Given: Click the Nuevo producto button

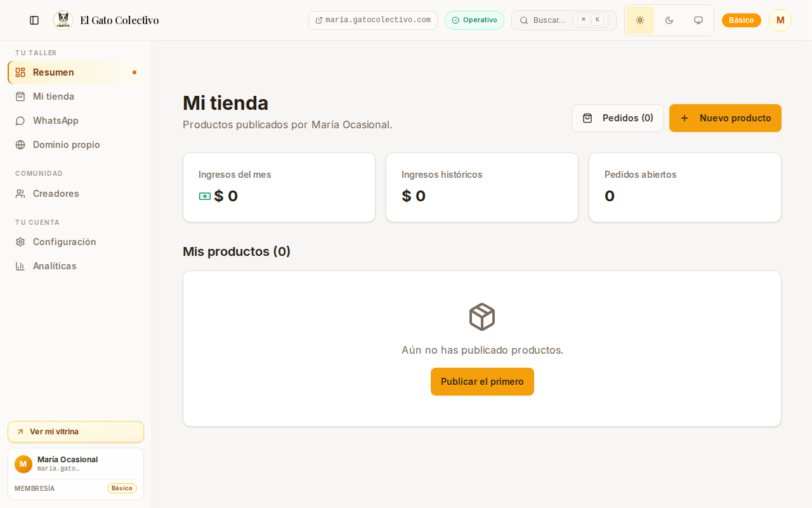Looking at the screenshot, I should click(x=725, y=118).
